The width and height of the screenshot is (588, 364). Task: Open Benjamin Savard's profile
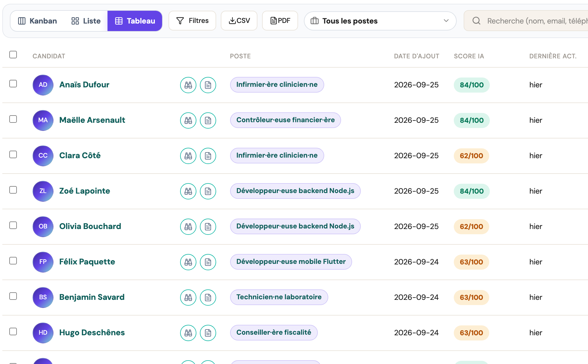(92, 297)
